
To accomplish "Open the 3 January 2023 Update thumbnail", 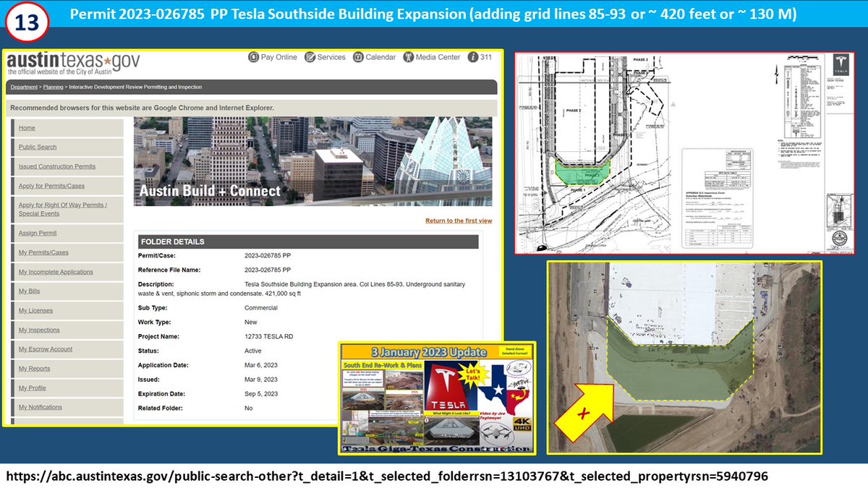I will tap(437, 398).
